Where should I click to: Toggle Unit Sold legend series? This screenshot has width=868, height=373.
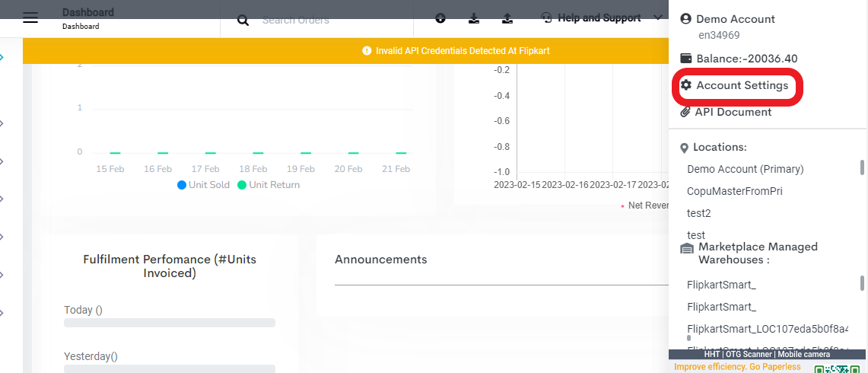203,185
